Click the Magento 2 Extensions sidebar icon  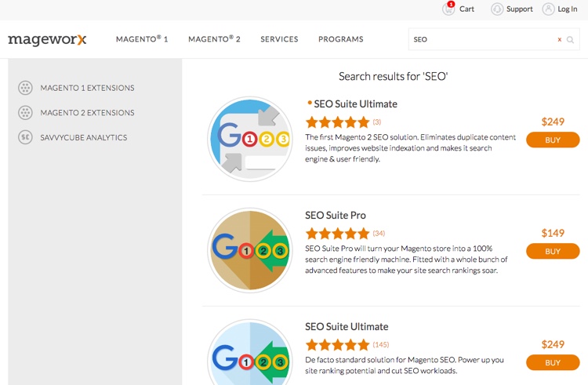(25, 113)
